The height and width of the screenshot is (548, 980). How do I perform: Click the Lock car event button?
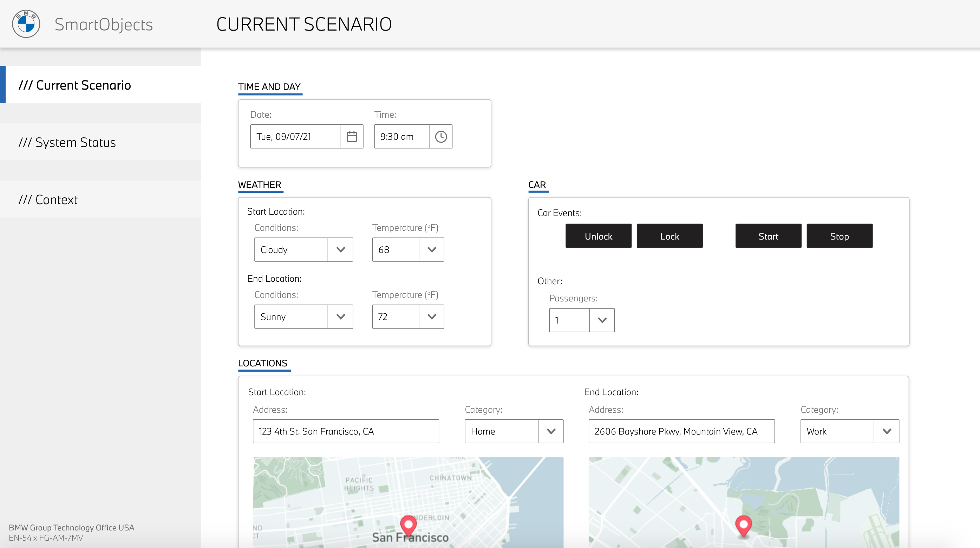pyautogui.click(x=669, y=236)
